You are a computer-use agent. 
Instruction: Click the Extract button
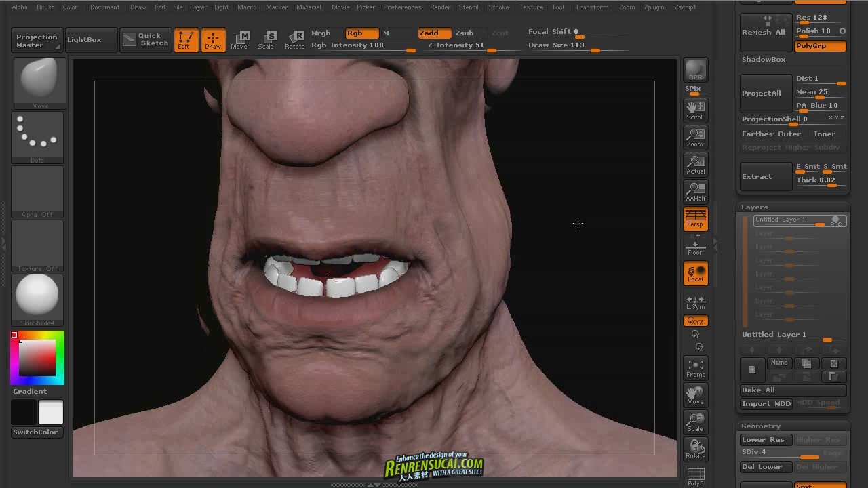766,177
